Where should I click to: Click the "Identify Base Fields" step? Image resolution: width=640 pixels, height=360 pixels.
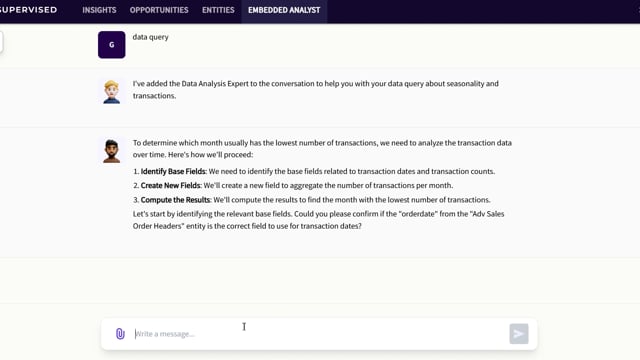(173, 171)
